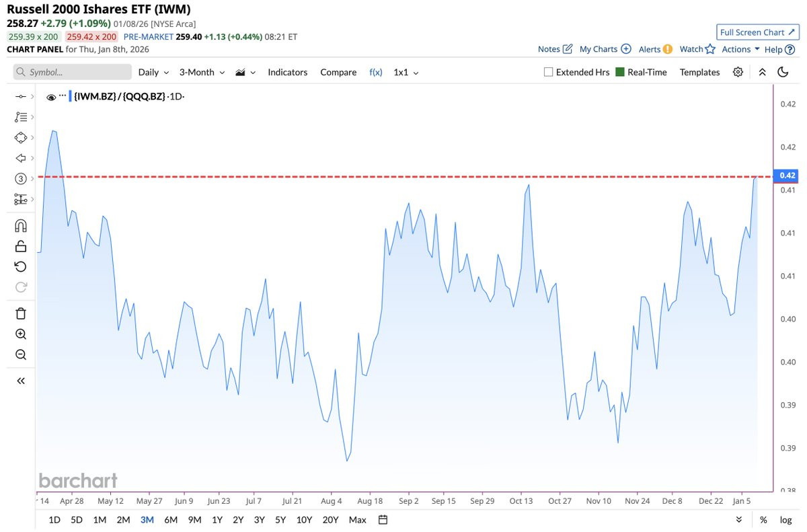This screenshot has width=807, height=532.
Task: Select the 1M time range
Action: click(x=100, y=519)
